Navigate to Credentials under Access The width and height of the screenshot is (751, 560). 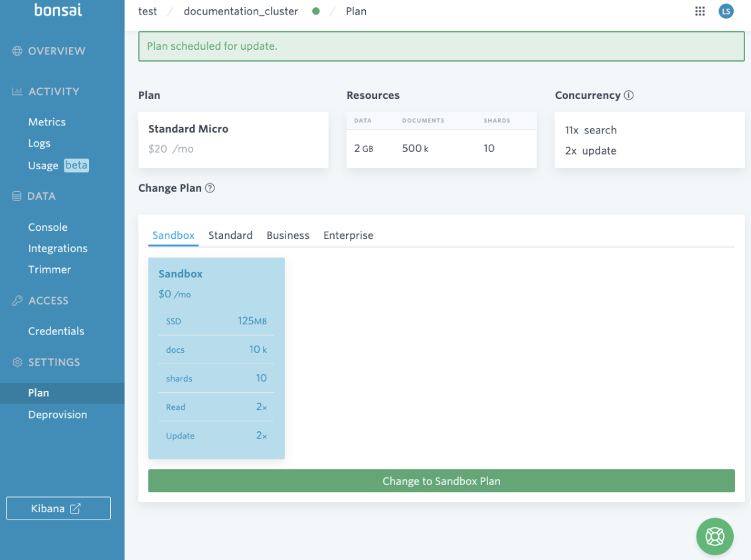click(x=56, y=331)
